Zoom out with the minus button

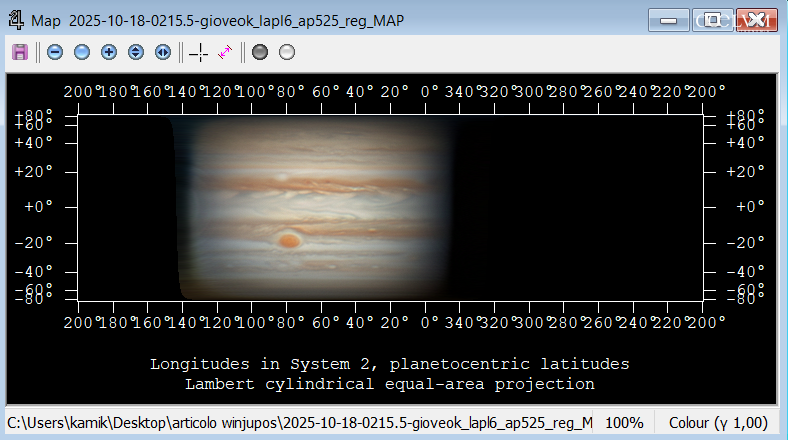(55, 52)
